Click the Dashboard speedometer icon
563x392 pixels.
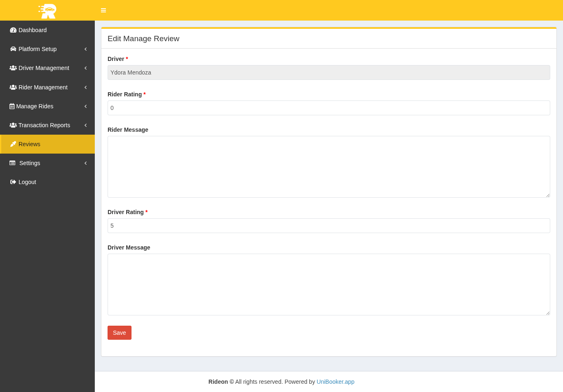pos(13,30)
